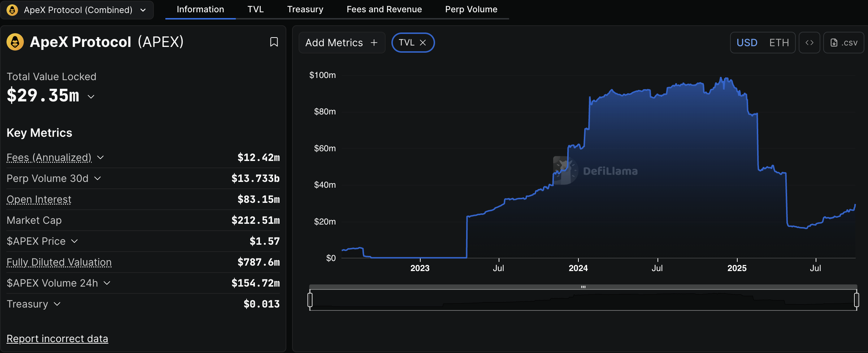Grab the left handle of chart range slider
The image size is (868, 353).
(310, 300)
